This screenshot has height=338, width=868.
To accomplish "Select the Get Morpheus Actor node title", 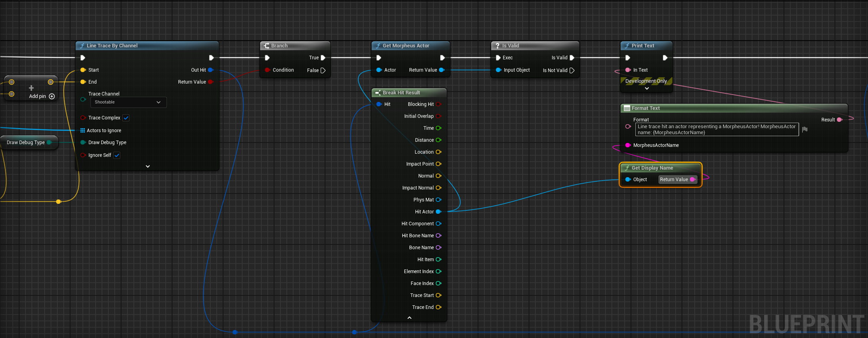I will pyautogui.click(x=406, y=46).
